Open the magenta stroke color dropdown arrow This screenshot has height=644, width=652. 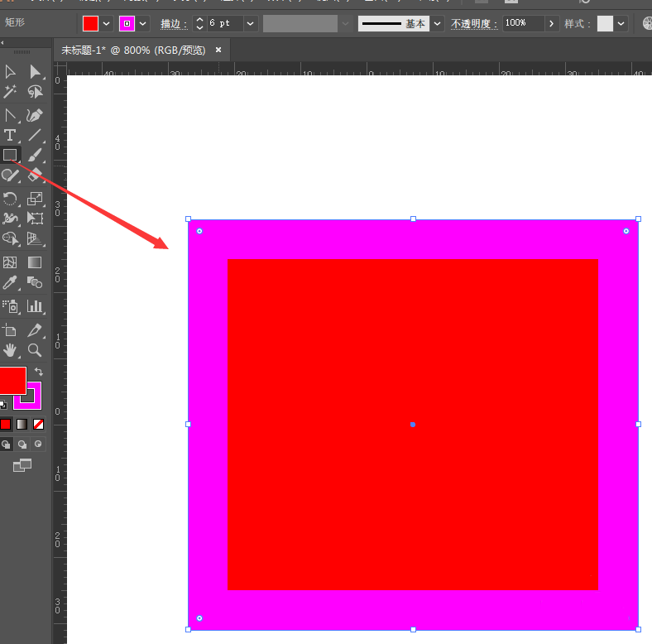[x=142, y=24]
